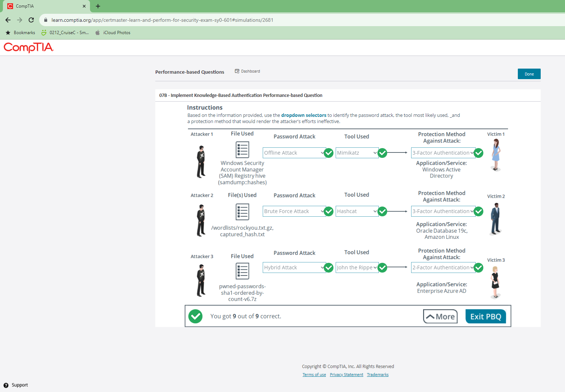Viewport: 565px width, 392px height.
Task: Reload the page with refresh icon
Action: [31, 20]
